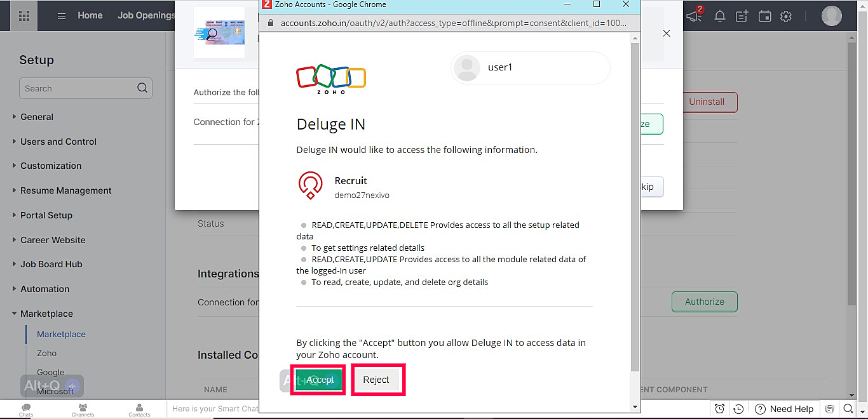
Task: Toggle the hamburger navigation menu icon
Action: [x=62, y=16]
